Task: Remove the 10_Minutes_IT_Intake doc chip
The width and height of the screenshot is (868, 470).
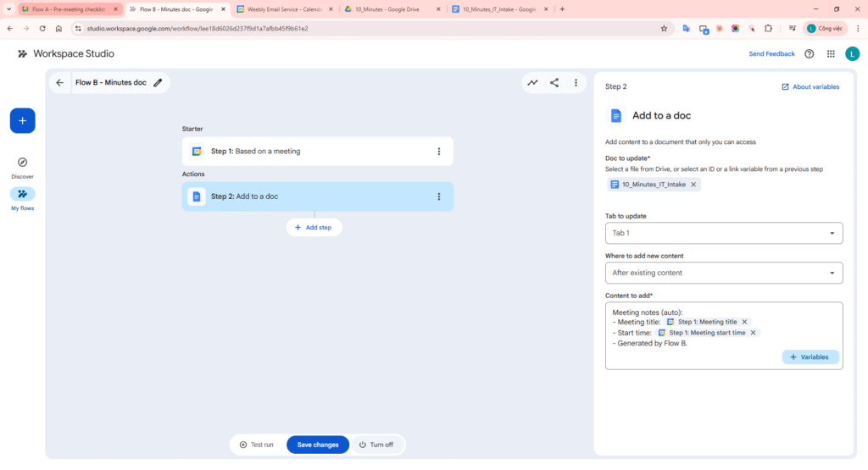Action: pyautogui.click(x=693, y=185)
